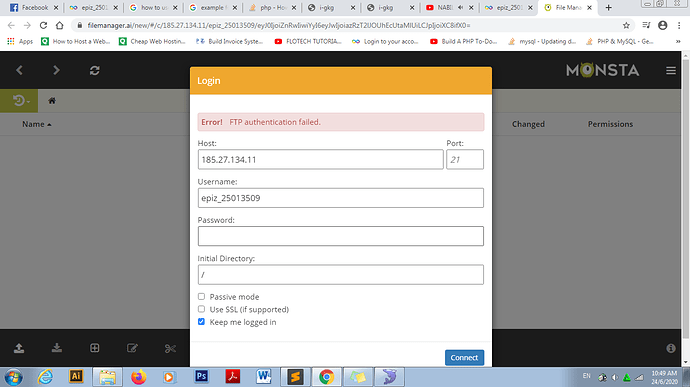The width and height of the screenshot is (690, 387).
Task: Close the Facebook tab
Action: tap(56, 7)
